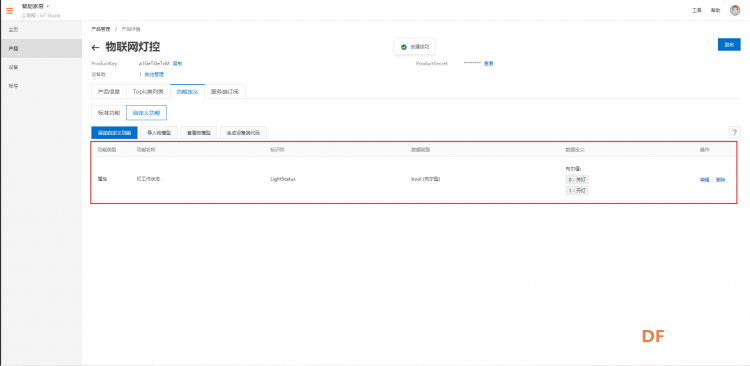Viewport: 750px width, 366px height.
Task: Click the 创建成功 success notification
Action: pyautogui.click(x=415, y=47)
